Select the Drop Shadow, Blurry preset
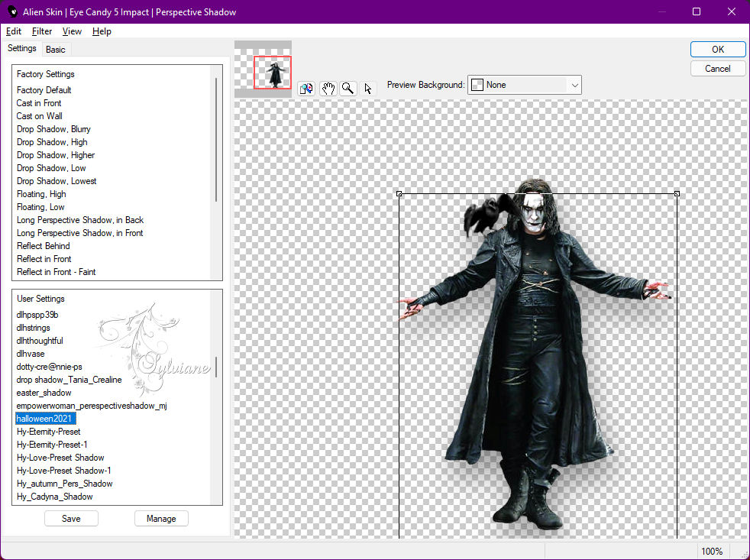The width and height of the screenshot is (750, 560). (53, 129)
